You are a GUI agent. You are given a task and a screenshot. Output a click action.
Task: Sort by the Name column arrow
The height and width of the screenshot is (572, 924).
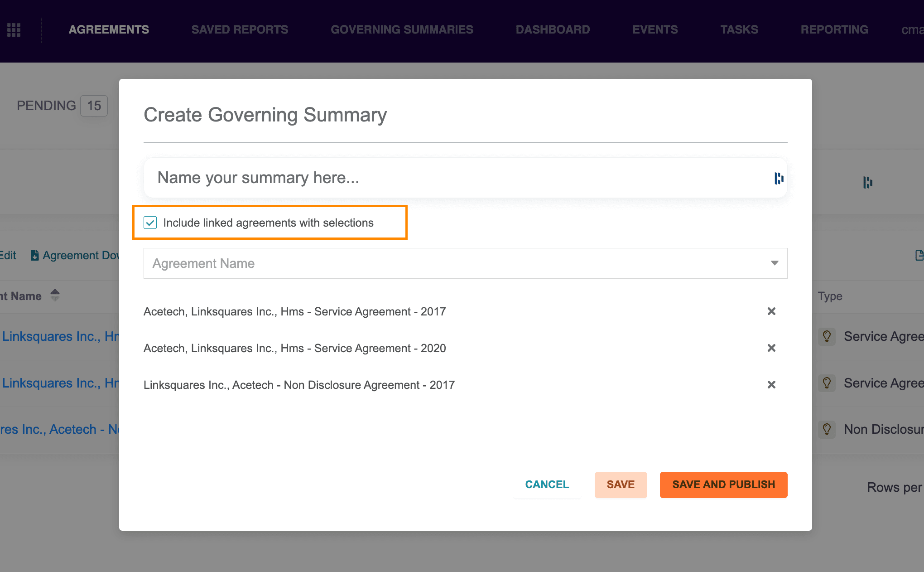[x=55, y=295]
